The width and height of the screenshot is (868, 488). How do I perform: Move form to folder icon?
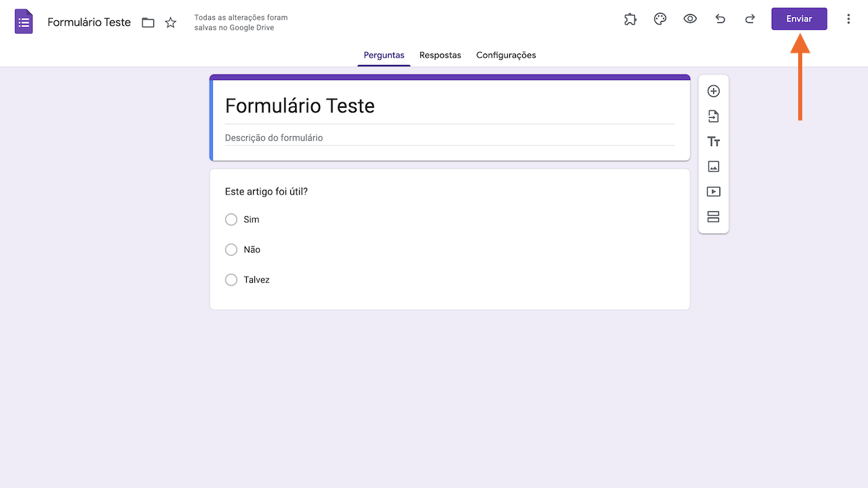tap(148, 22)
